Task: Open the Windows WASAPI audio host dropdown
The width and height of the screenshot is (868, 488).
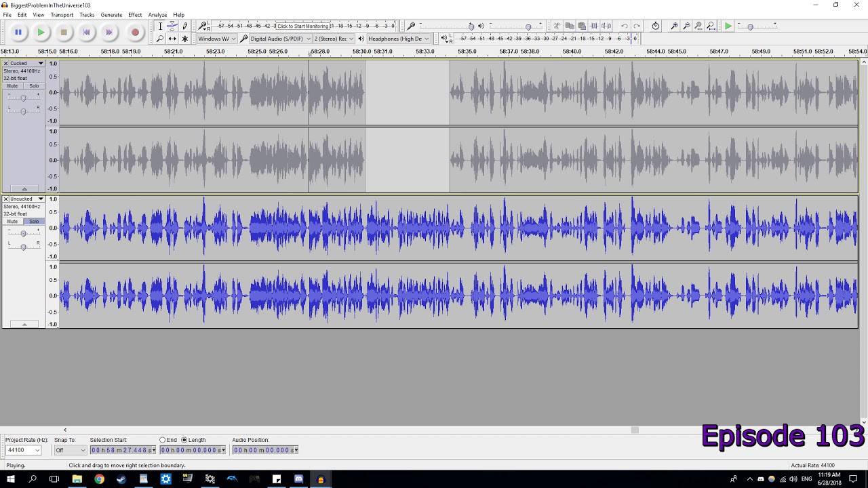Action: 216,39
